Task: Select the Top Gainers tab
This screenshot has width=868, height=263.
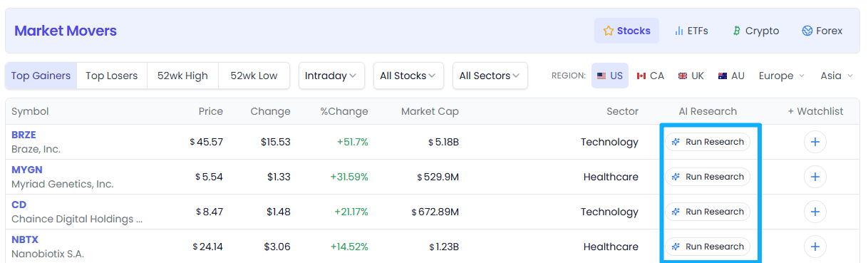Action: tap(41, 76)
